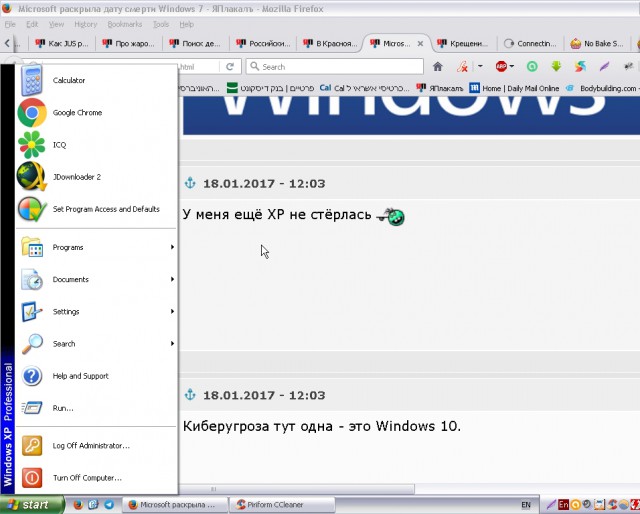Viewport: 640px width, 514px height.
Task: Open dropdown next to signature extension icon
Action: 480,66
